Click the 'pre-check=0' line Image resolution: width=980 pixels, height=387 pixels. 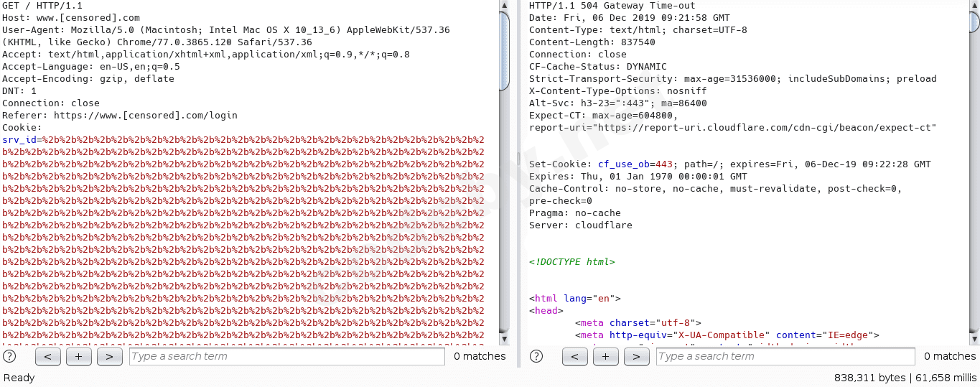tap(561, 201)
